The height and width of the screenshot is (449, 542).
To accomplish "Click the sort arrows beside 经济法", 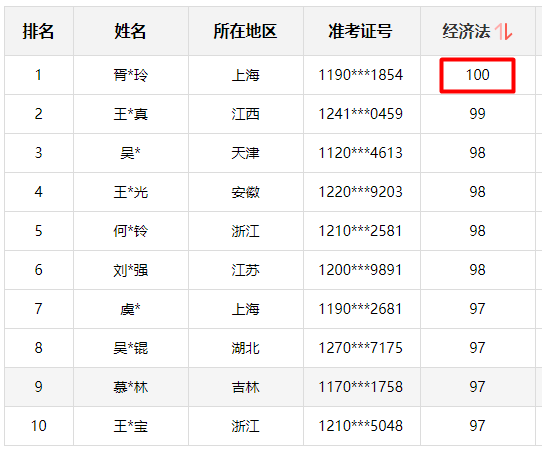I will (x=504, y=31).
